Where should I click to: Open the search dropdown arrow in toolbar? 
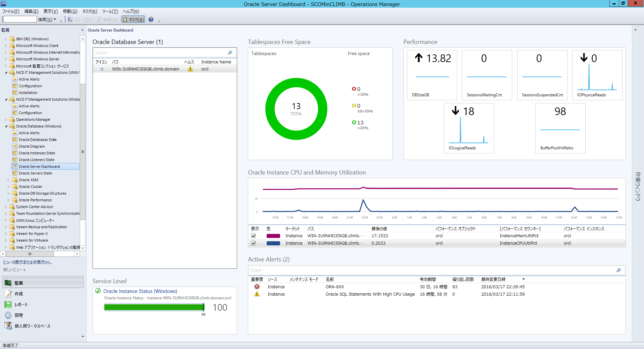click(55, 19)
